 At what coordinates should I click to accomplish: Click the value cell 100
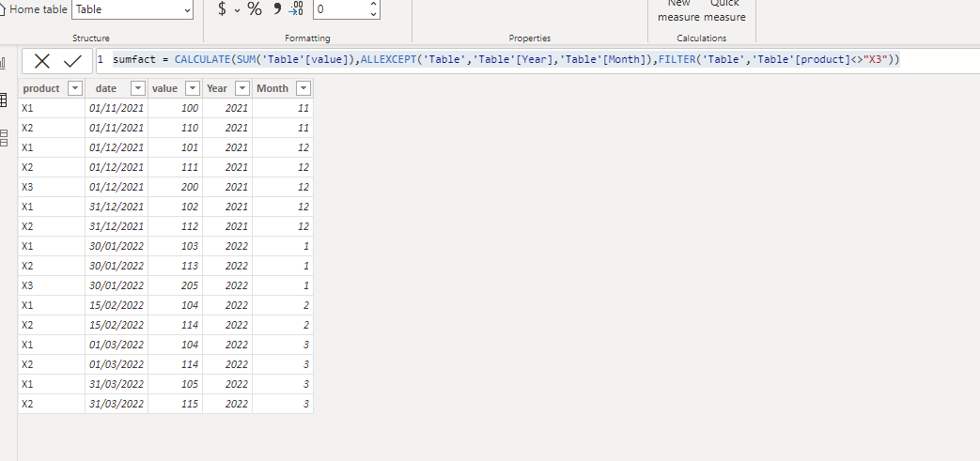[175, 108]
